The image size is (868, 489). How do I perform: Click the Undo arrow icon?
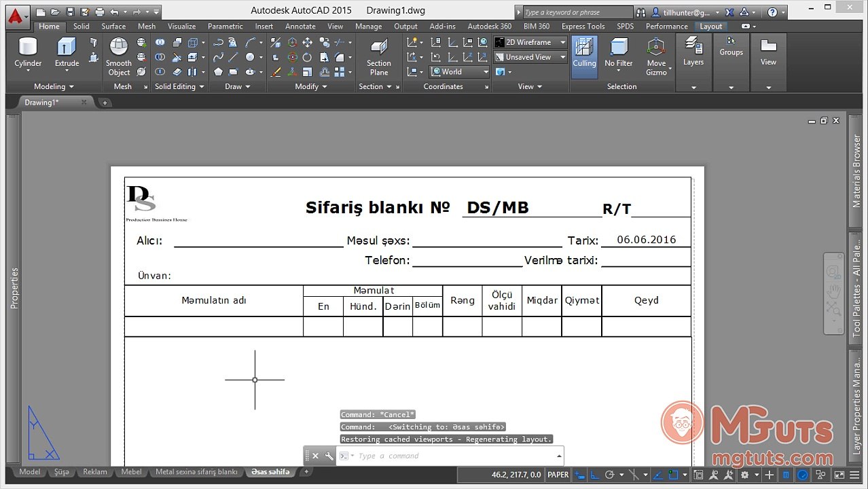point(113,12)
